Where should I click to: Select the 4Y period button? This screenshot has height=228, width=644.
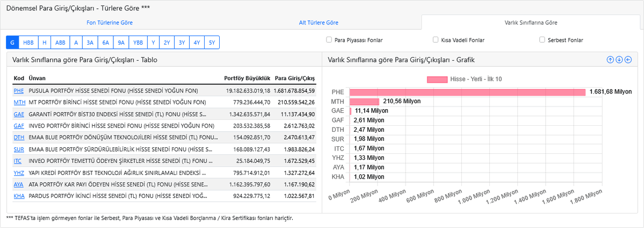pos(197,42)
